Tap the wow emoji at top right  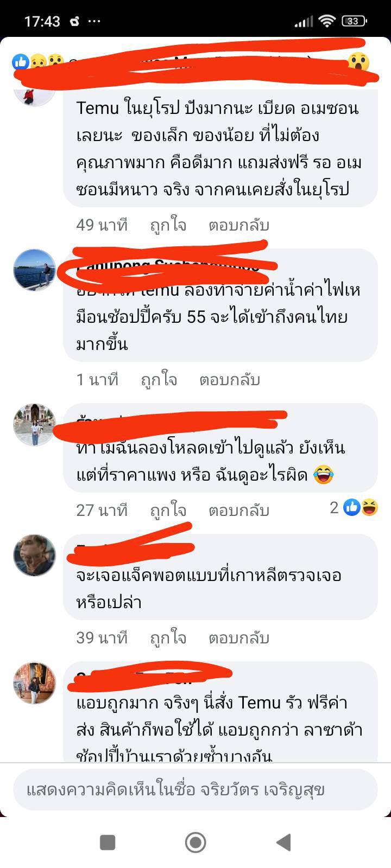[x=358, y=62]
